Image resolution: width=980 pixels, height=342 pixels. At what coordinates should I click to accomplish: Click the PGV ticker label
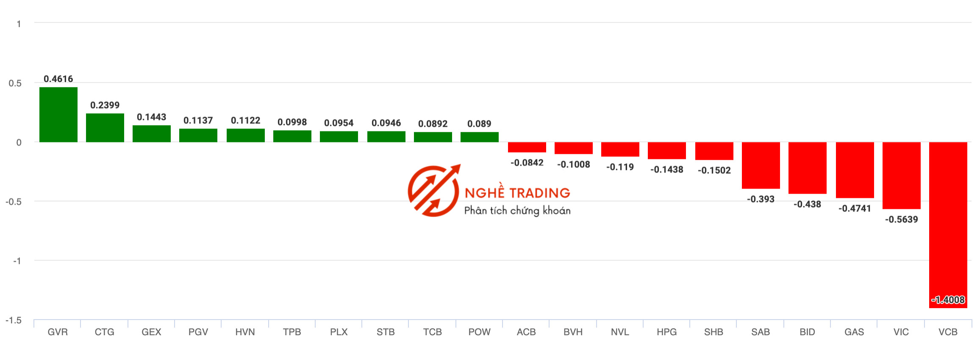(198, 332)
